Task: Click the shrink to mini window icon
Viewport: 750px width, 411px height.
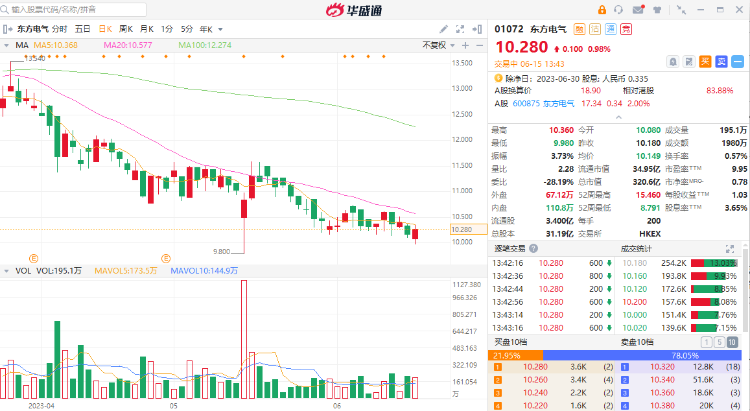Action: 682,10
